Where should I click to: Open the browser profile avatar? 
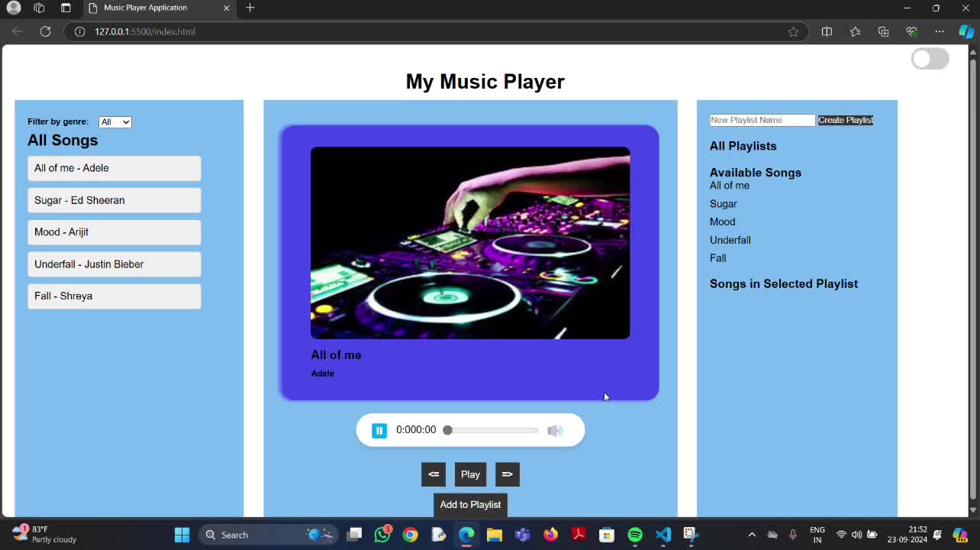(14, 8)
